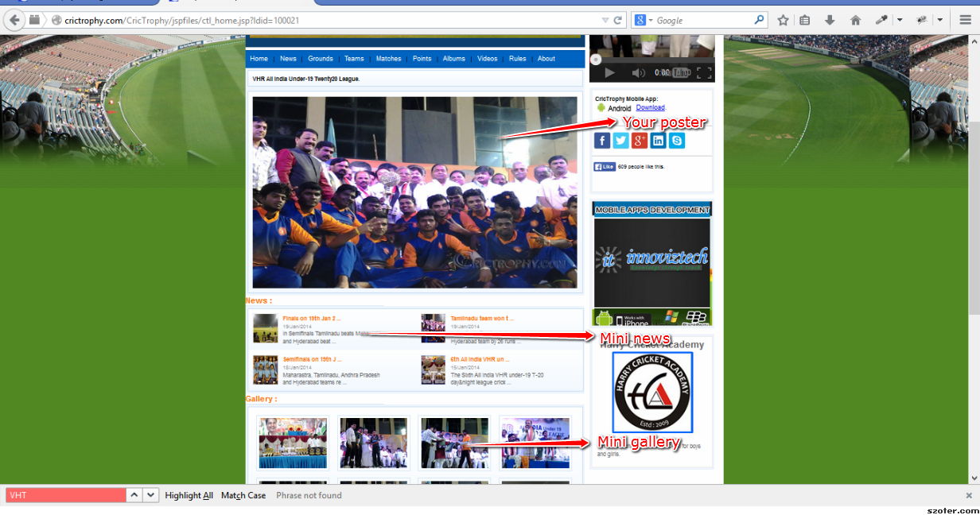
Task: Click the Twitter share icon
Action: coord(621,141)
